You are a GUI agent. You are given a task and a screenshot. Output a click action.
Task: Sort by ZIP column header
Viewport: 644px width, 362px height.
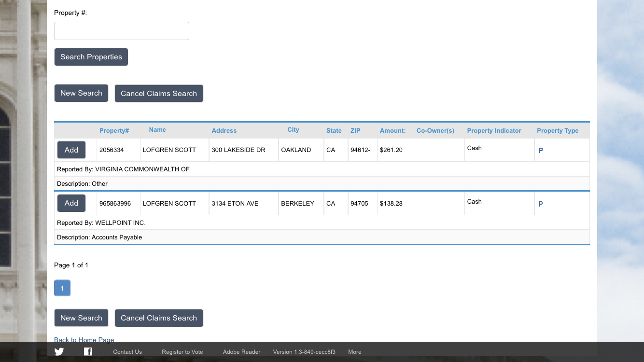pos(355,131)
